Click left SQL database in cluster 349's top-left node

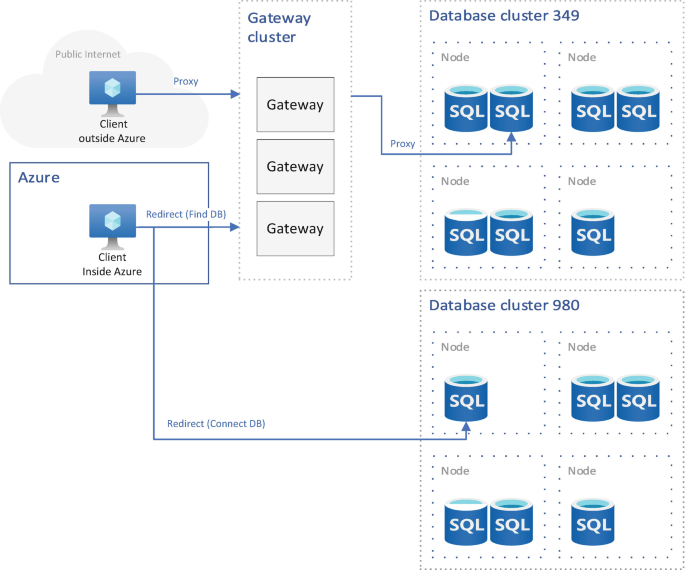pos(466,108)
